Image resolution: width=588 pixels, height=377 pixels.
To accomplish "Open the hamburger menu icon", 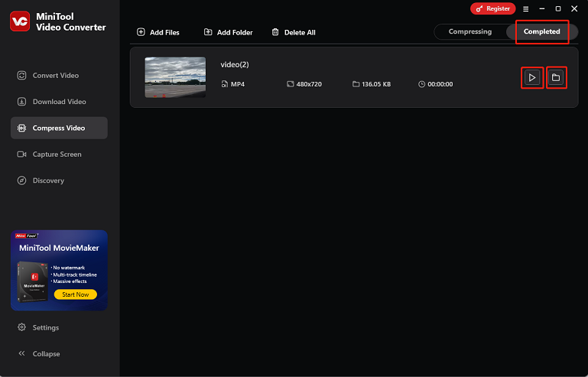I will [x=526, y=8].
